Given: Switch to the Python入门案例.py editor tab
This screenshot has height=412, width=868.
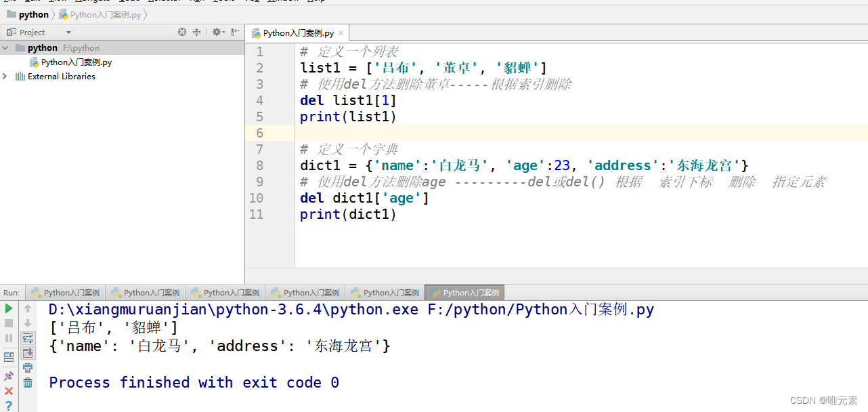Looking at the screenshot, I should pyautogui.click(x=297, y=32).
